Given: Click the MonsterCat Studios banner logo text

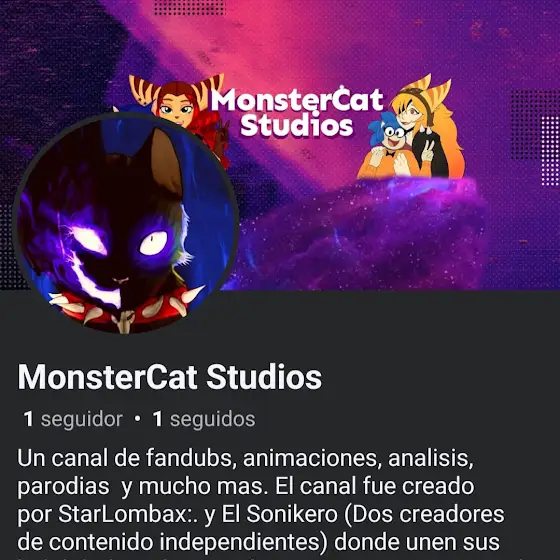Looking at the screenshot, I should [x=297, y=112].
